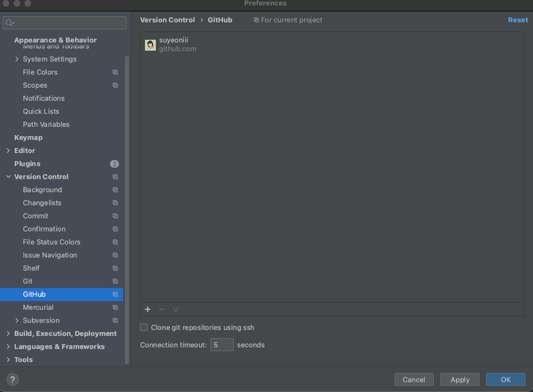Click project-level icon next to Issue Navigation
The image size is (533, 392).
point(115,255)
